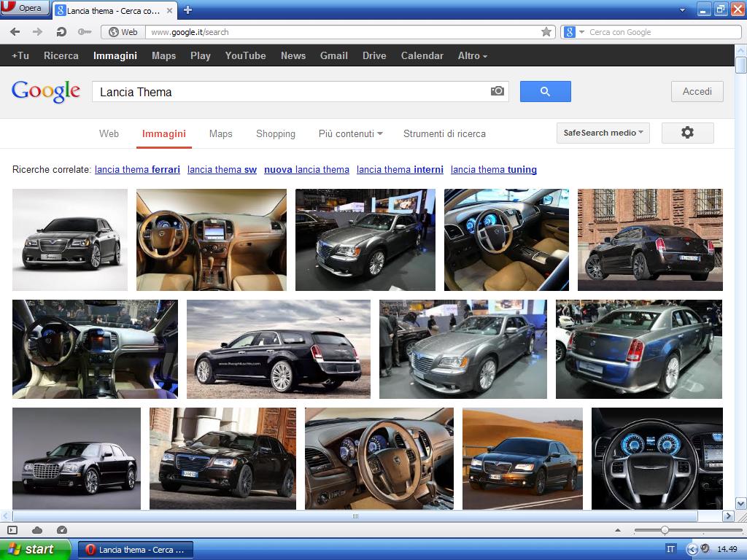This screenshot has width=747, height=560.
Task: Expand the Altro menu
Action: 472,55
